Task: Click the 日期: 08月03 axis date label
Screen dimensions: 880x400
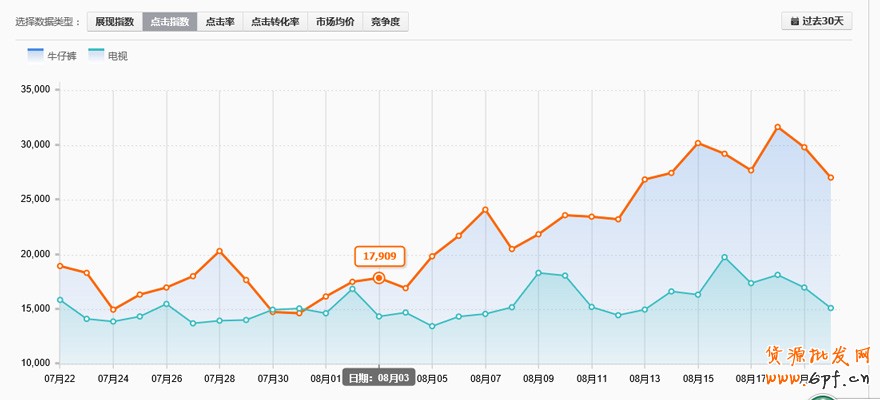Action: click(x=379, y=378)
